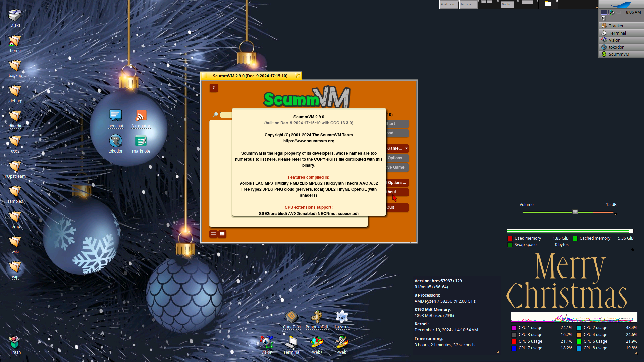The width and height of the screenshot is (644, 362).
Task: Select the wiki folder on desktop
Action: tap(15, 245)
